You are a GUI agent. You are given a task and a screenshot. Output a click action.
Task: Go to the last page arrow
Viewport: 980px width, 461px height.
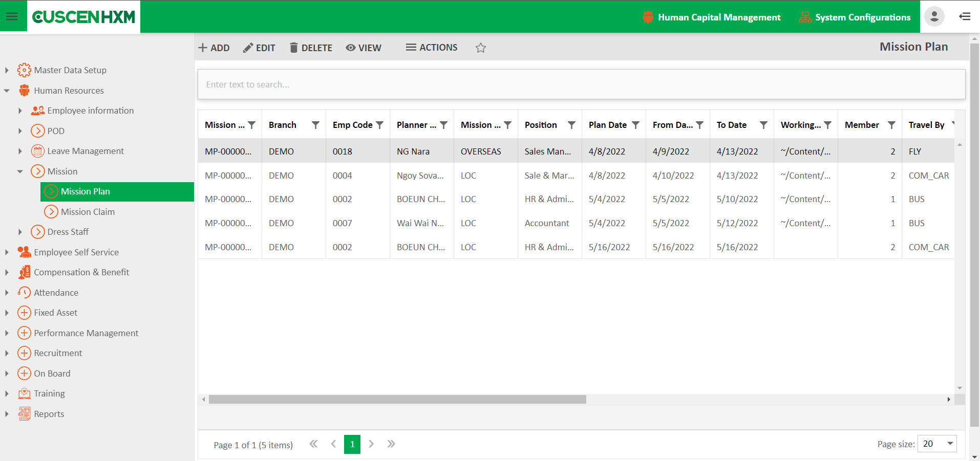point(391,444)
